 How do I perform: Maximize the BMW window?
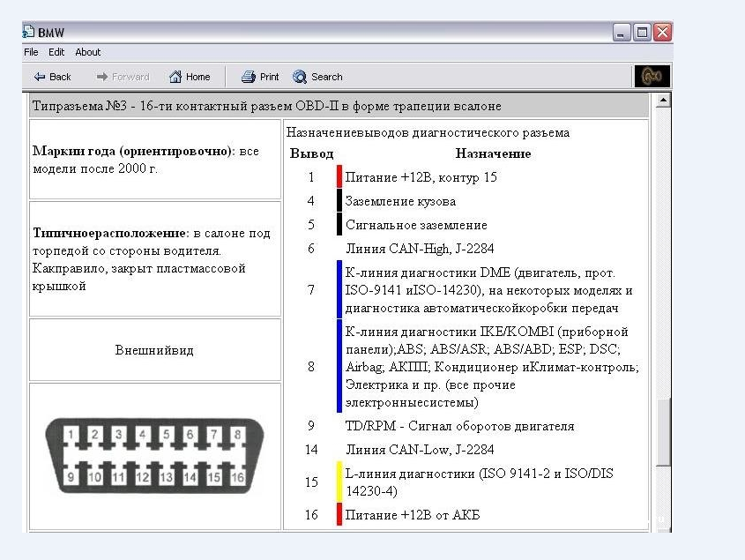642,33
